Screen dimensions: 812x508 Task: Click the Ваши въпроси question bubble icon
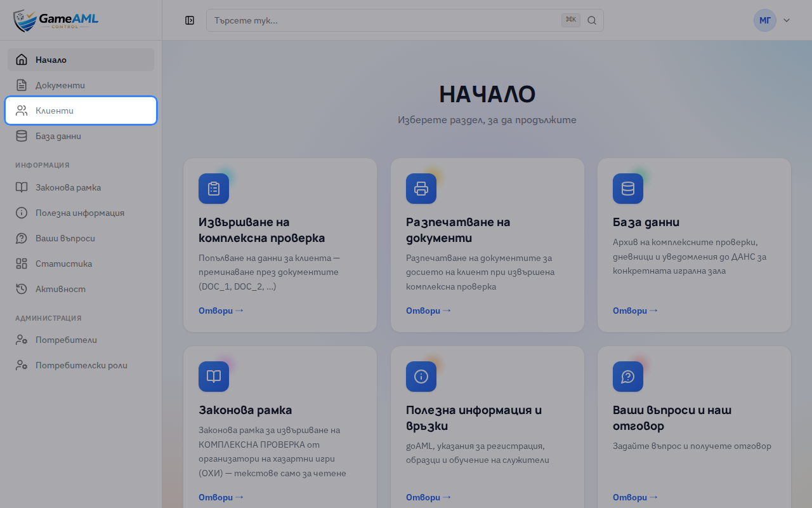tap(22, 238)
